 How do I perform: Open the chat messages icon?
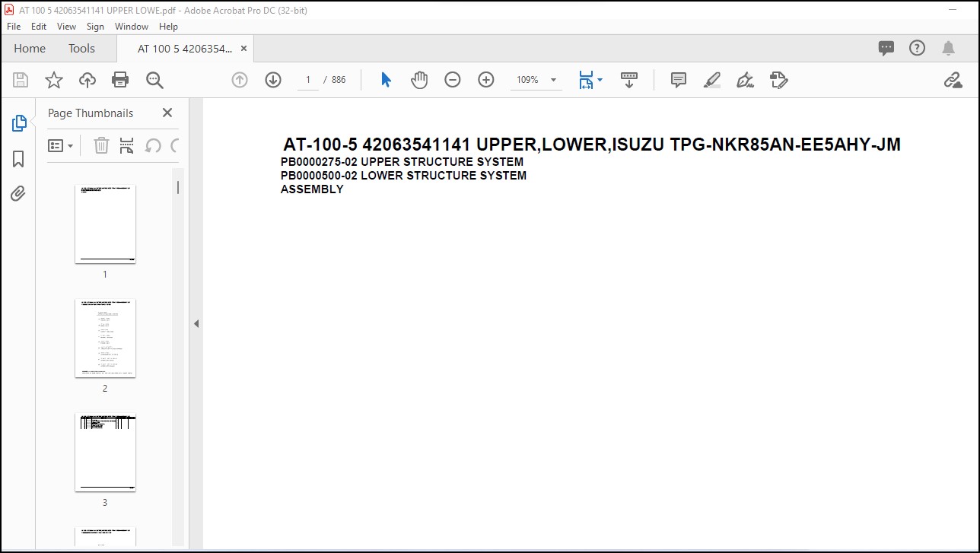point(886,49)
